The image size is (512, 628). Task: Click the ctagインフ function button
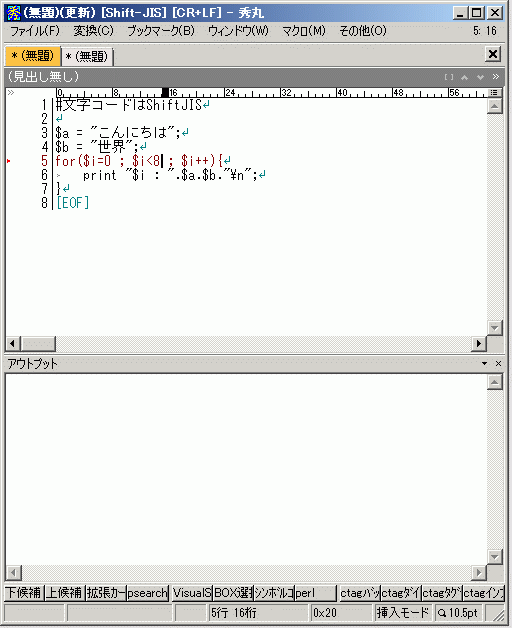(484, 593)
